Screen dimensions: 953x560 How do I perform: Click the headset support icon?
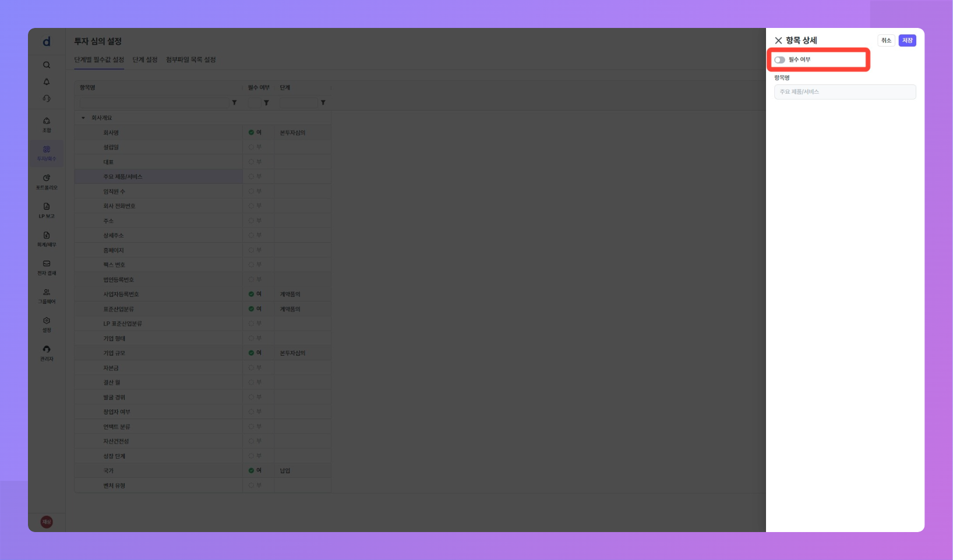pos(47,98)
